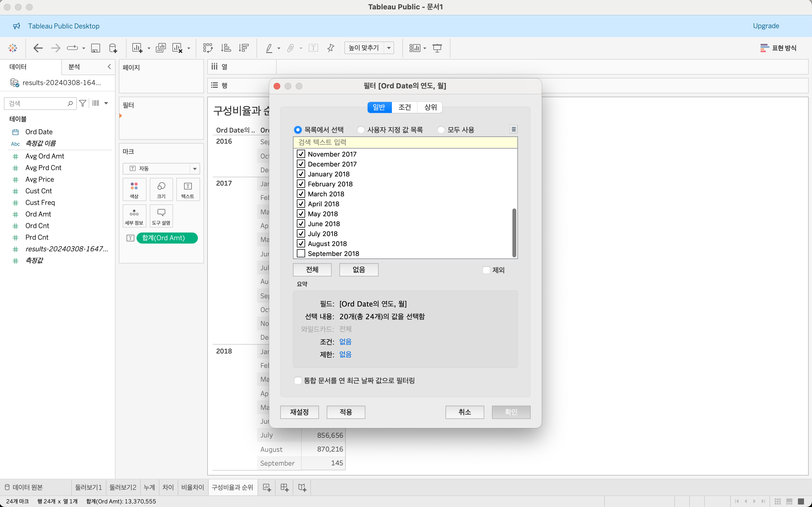Open the Tooltip marks card
This screenshot has height=507, width=812.
click(x=161, y=216)
